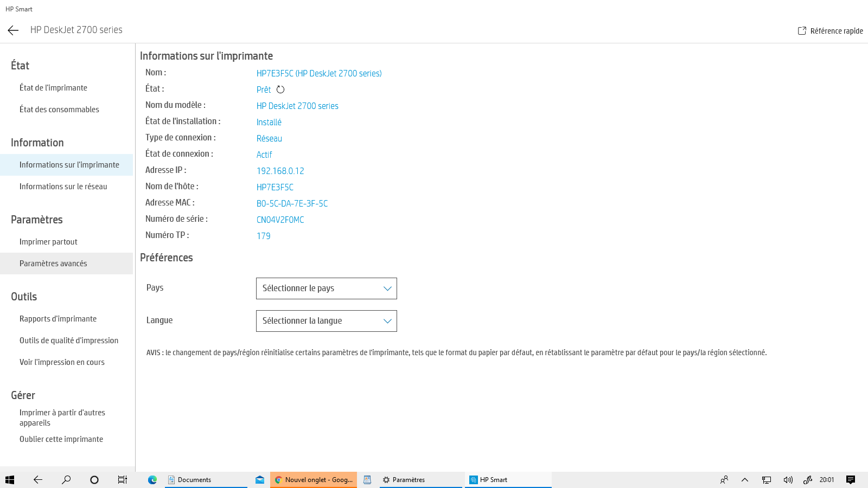
Task: Click the Réseau connection type value
Action: click(269, 138)
